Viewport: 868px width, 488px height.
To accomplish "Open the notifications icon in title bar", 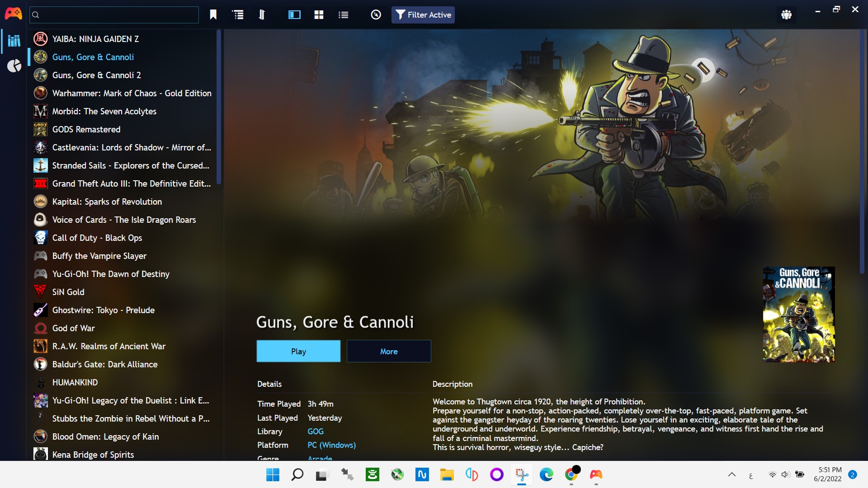I will [x=787, y=15].
